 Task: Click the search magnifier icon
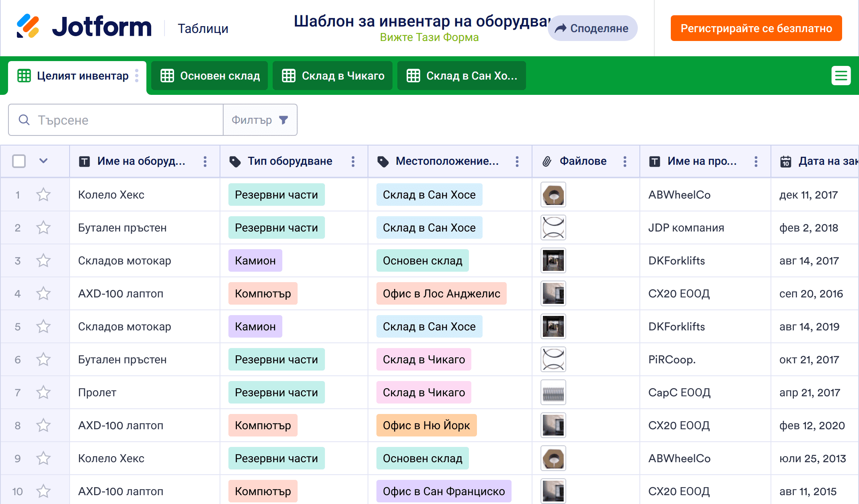[24, 120]
